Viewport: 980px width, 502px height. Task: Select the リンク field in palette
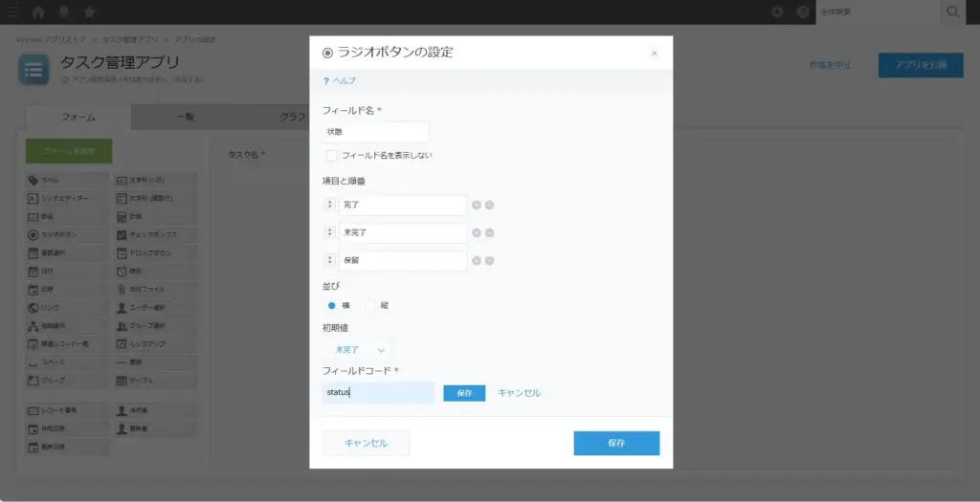point(68,307)
